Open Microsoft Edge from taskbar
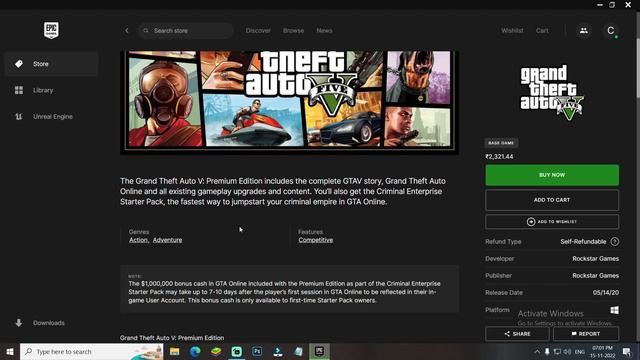This screenshot has width=640, height=360. point(195,351)
